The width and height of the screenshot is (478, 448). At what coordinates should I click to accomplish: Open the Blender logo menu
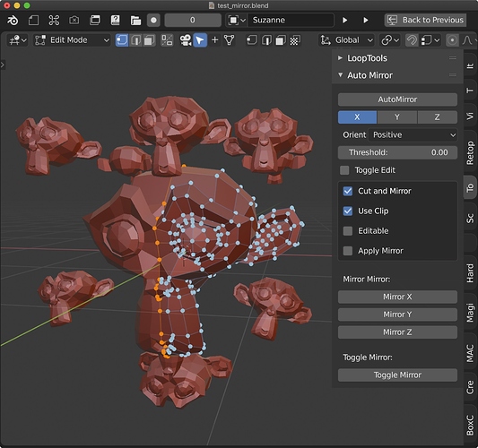click(x=13, y=21)
